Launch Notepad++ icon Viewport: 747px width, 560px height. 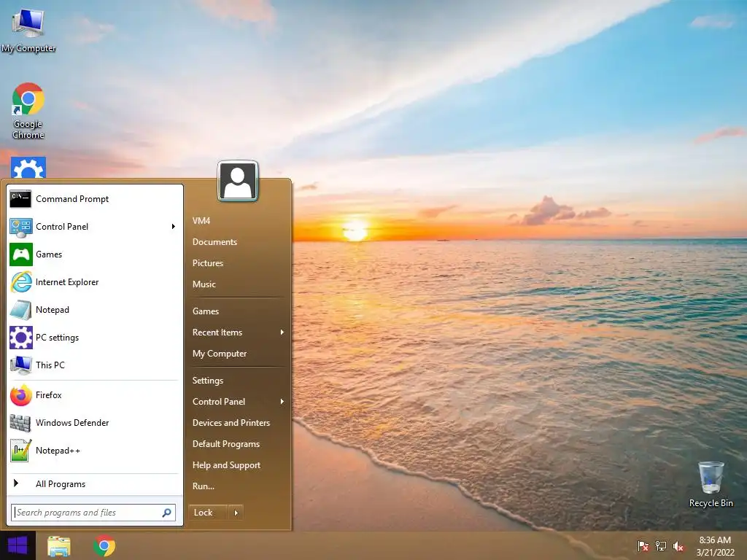pos(20,451)
